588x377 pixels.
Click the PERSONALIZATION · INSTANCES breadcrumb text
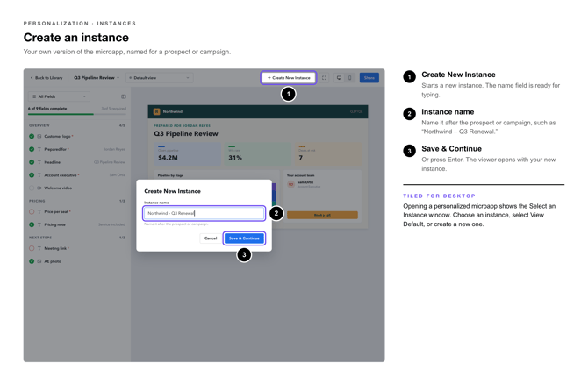pyautogui.click(x=80, y=24)
